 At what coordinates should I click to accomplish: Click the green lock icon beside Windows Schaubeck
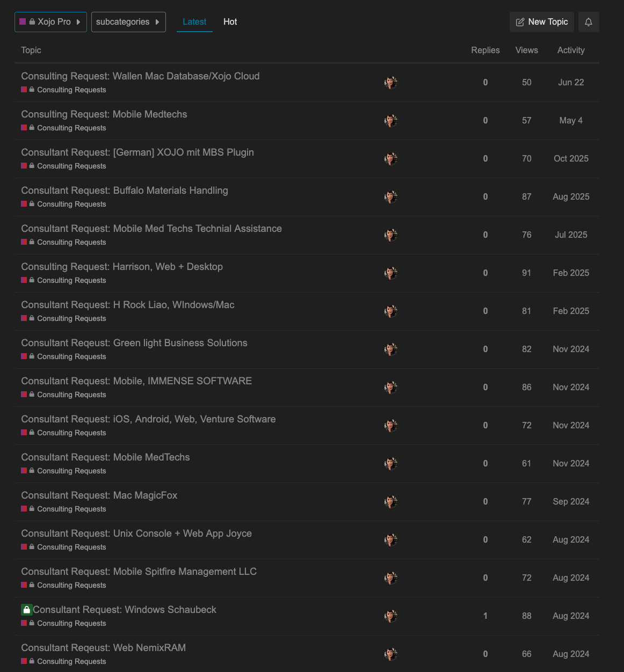[x=27, y=610]
